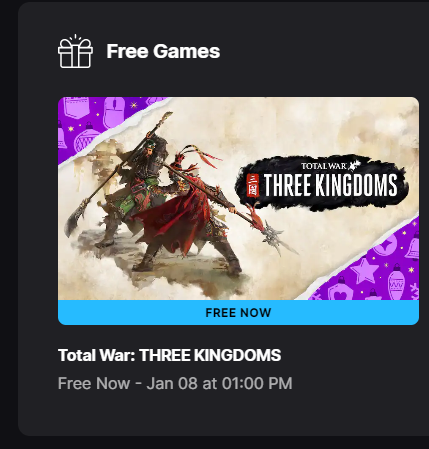
Task: Click the purple mouse ornament icon
Action: (114, 111)
